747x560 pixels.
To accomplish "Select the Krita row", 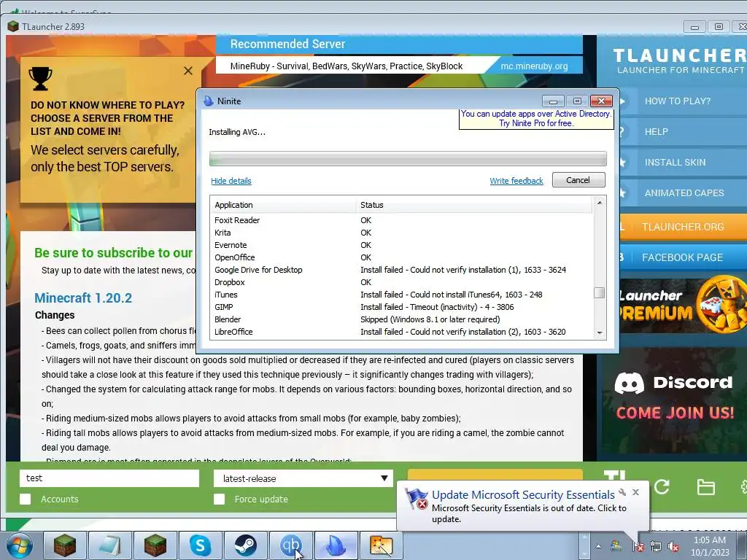I will click(401, 233).
